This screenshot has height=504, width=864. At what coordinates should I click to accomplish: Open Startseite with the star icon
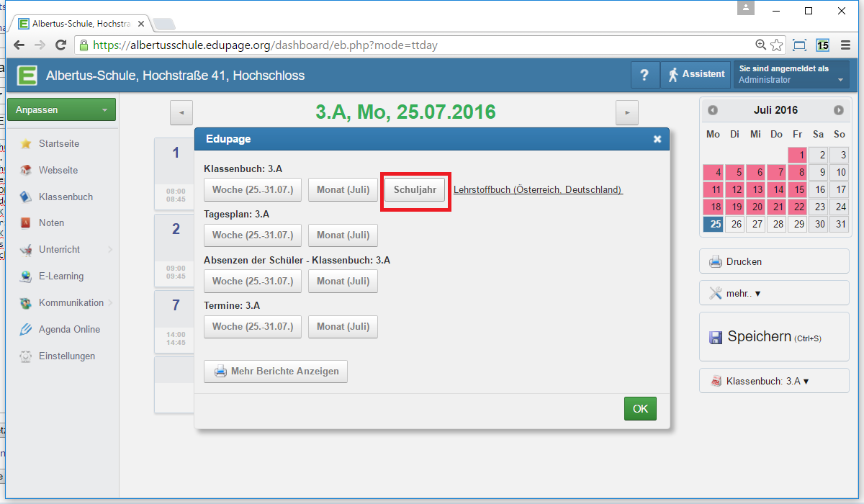click(x=59, y=143)
